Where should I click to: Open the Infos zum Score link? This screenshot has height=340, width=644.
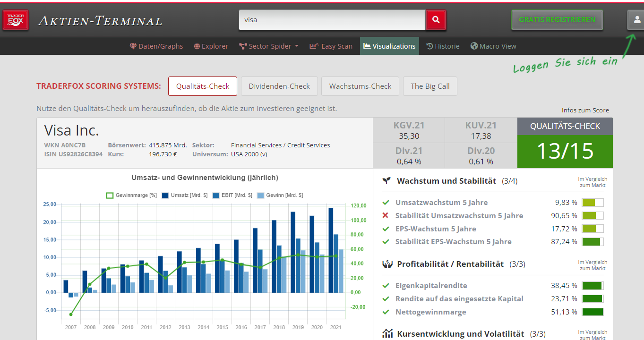(585, 110)
